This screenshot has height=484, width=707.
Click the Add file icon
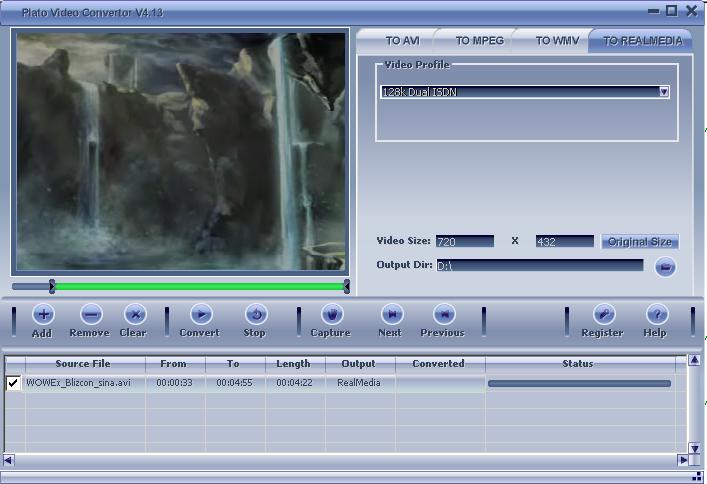click(x=43, y=314)
